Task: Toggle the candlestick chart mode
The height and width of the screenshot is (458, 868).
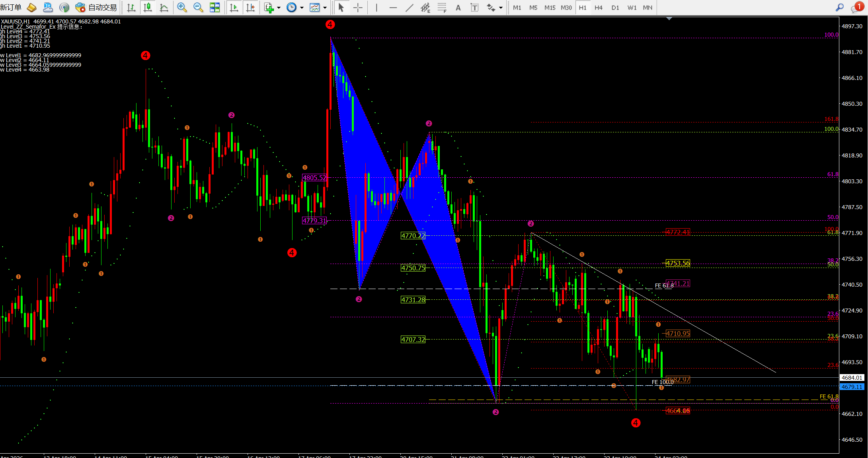Action: click(x=148, y=8)
